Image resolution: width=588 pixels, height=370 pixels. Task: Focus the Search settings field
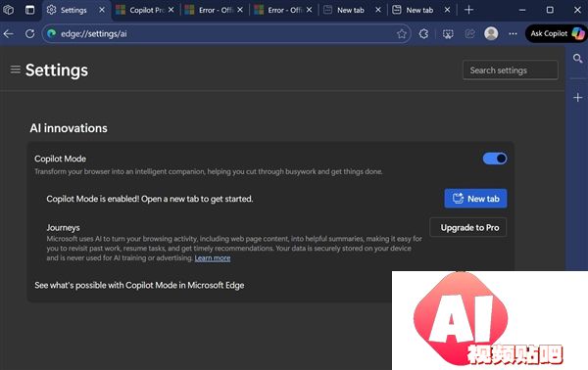click(x=510, y=70)
